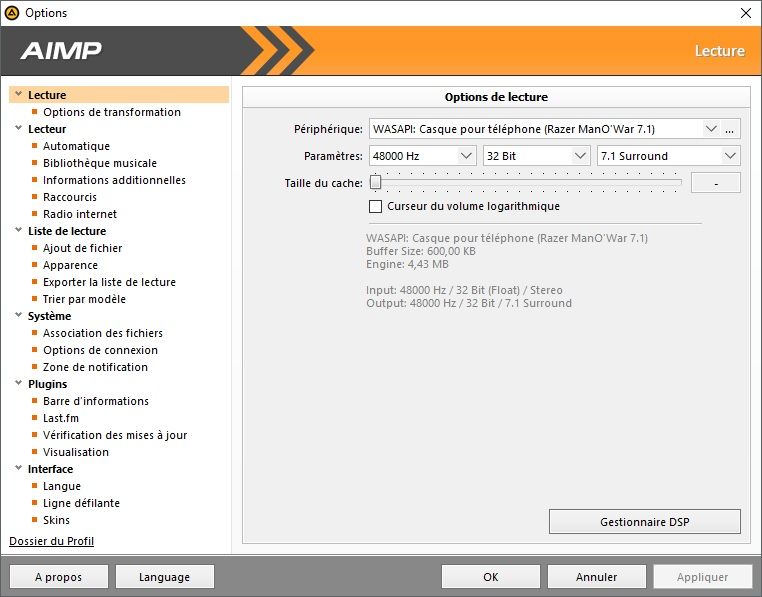Collapse the Liste de lecture section
Screen dimensions: 762x597
pos(18,230)
